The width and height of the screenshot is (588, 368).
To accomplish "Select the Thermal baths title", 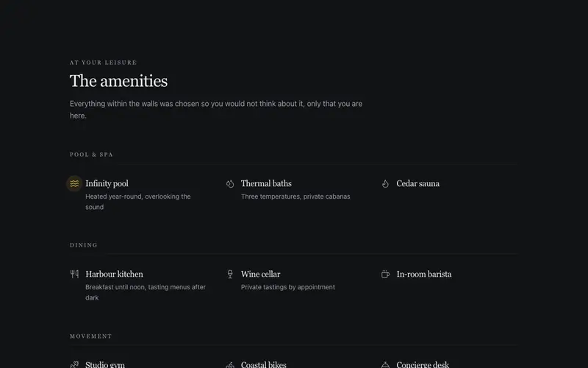I will pyautogui.click(x=266, y=183).
